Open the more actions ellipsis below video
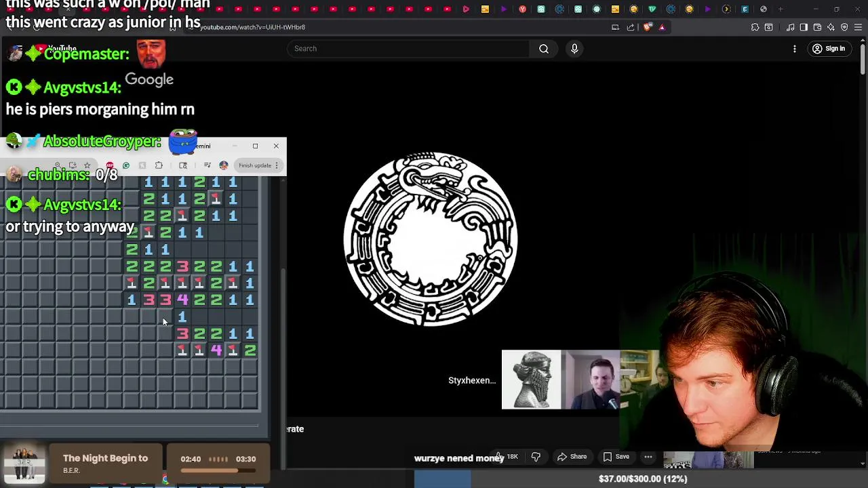The width and height of the screenshot is (868, 488). [648, 457]
